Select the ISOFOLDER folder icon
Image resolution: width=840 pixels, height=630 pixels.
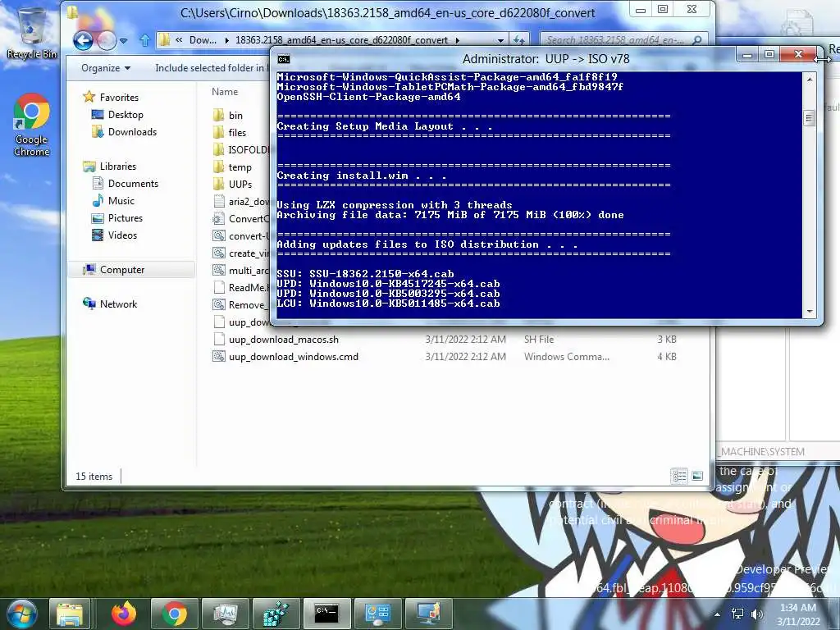pos(218,149)
